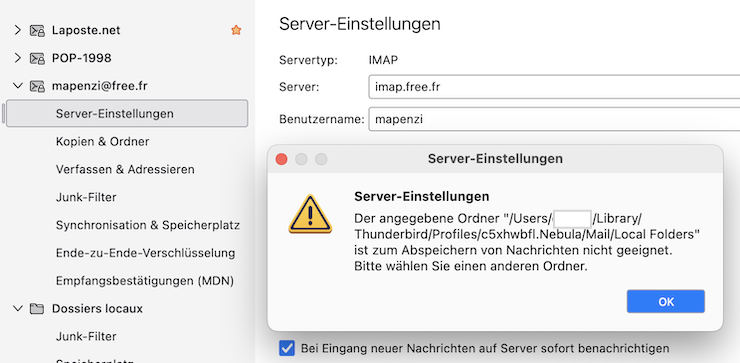Open Ende-zu-Ende-Verschlüsselung settings
The height and width of the screenshot is (363, 740).
click(x=145, y=253)
